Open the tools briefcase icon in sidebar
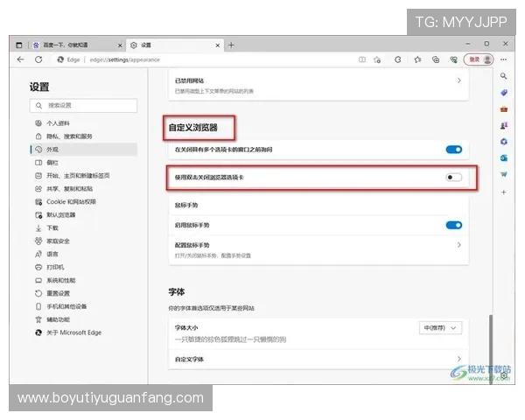525x420 pixels. pyautogui.click(x=504, y=108)
